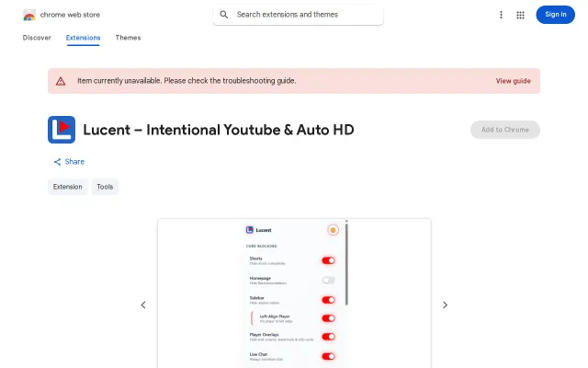Click the Extension category chip
588x368 pixels.
67,187
